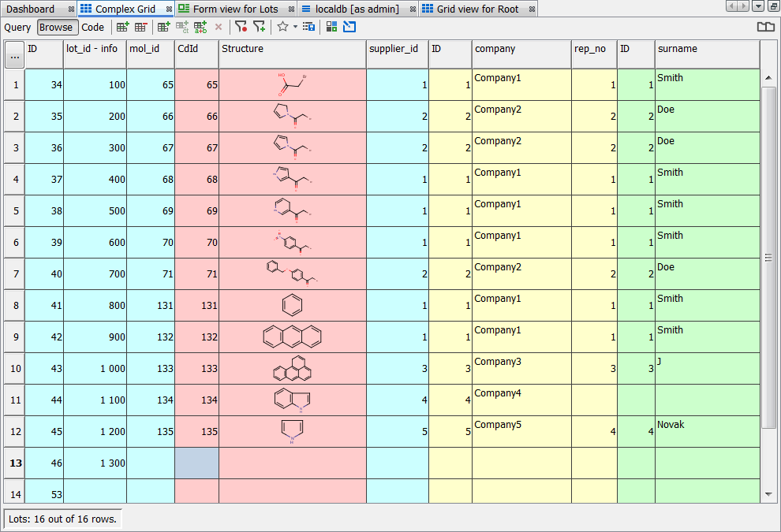
Task: Close the Dashboard tab
Action: pos(72,9)
